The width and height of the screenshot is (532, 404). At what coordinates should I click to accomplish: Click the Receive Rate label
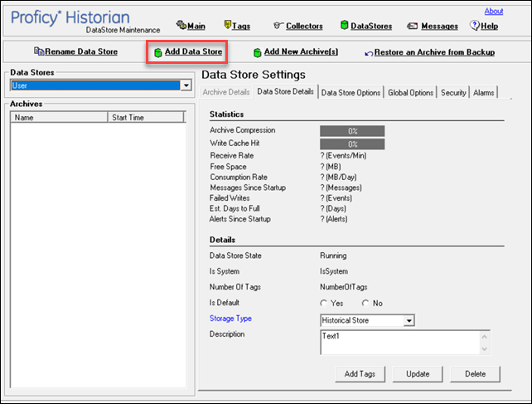[x=232, y=156]
